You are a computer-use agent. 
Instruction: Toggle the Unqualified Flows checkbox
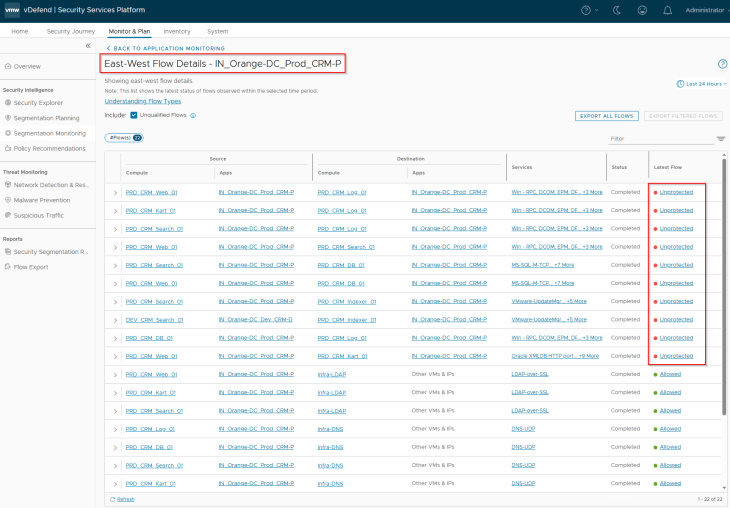coord(134,115)
